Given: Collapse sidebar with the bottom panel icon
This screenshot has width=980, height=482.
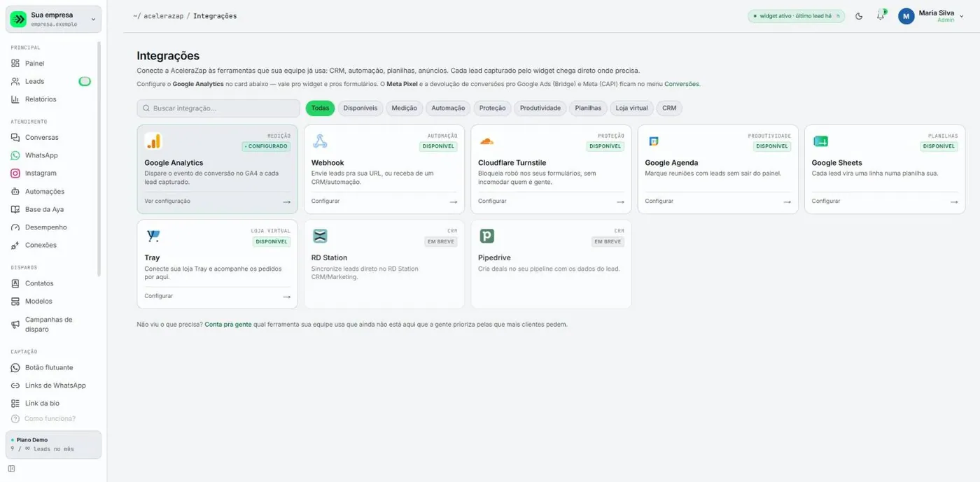Looking at the screenshot, I should click(11, 469).
